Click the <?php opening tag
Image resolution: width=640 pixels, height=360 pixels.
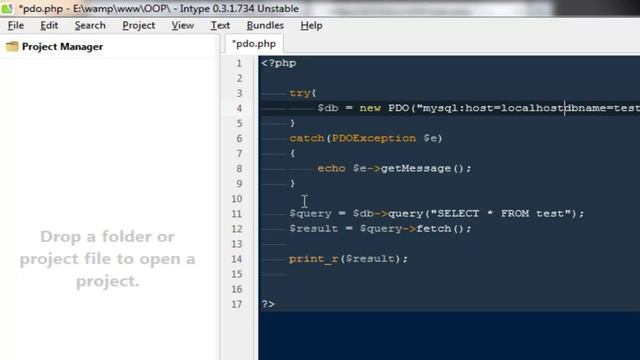coord(279,63)
